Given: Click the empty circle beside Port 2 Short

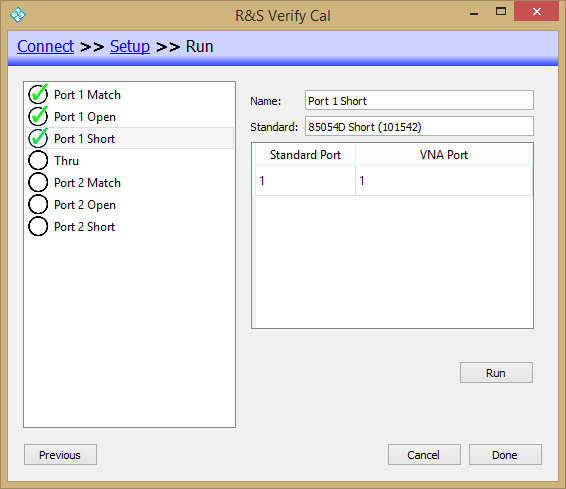Looking at the screenshot, I should [38, 226].
